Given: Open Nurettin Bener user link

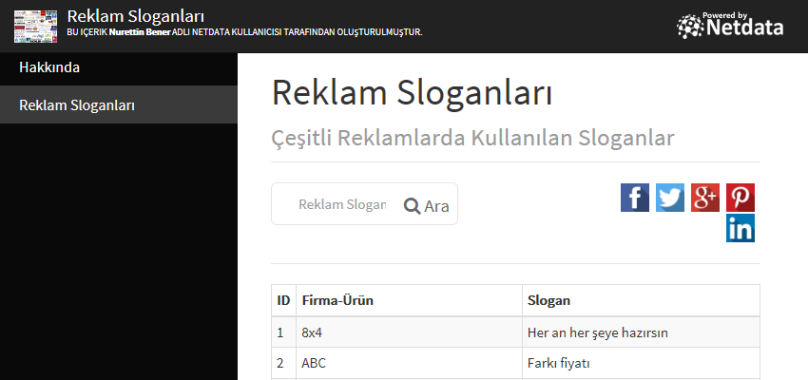Looking at the screenshot, I should click(x=140, y=32).
